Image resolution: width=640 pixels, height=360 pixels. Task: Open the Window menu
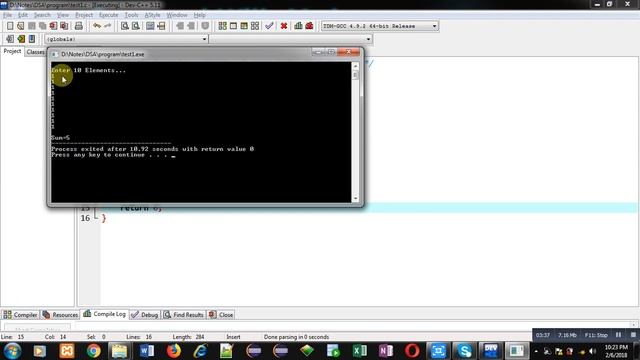[x=177, y=15]
